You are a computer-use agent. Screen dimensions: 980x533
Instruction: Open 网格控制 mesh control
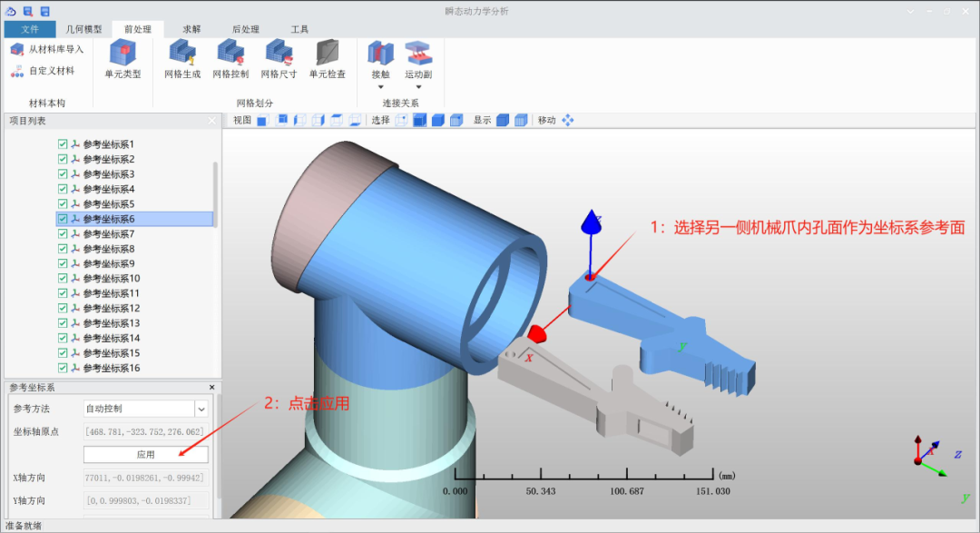click(x=230, y=60)
